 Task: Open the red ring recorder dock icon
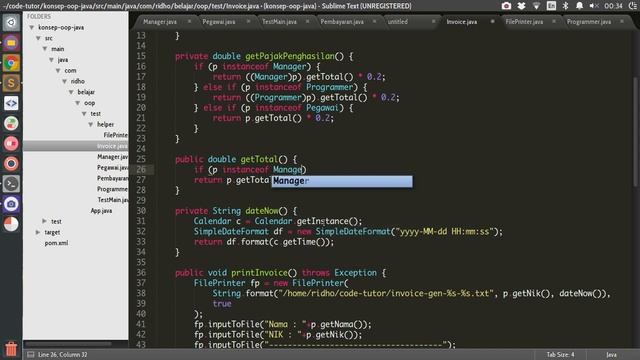point(11,164)
